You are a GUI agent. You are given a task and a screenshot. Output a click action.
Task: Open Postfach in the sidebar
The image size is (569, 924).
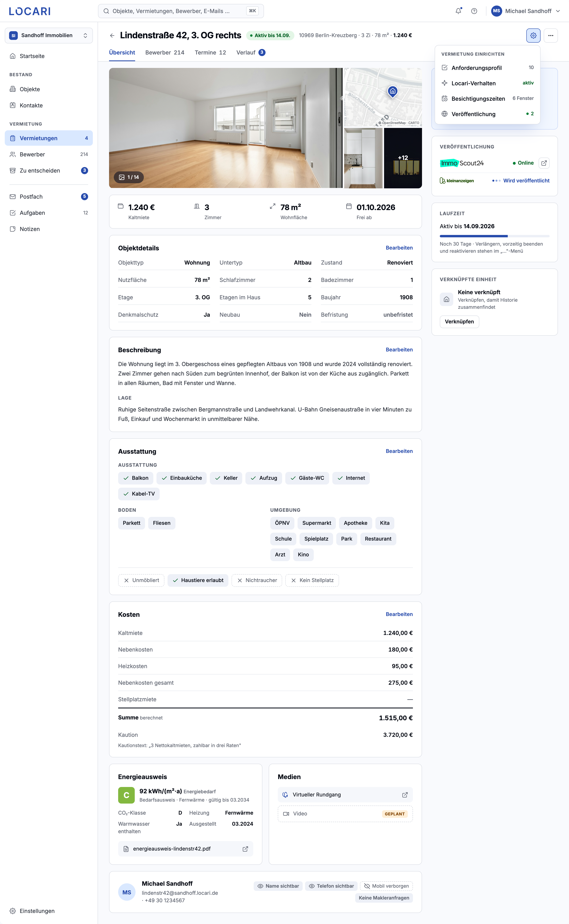pos(49,197)
